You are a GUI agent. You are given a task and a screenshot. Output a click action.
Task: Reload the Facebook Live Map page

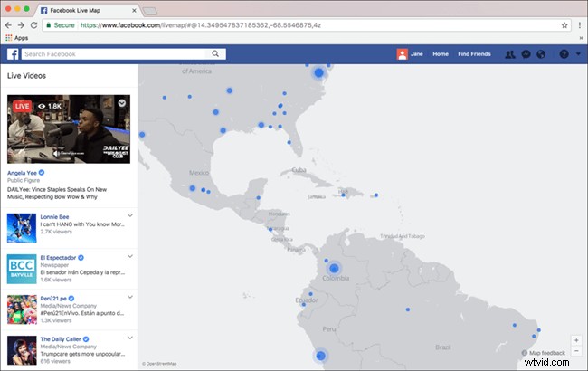pos(33,25)
